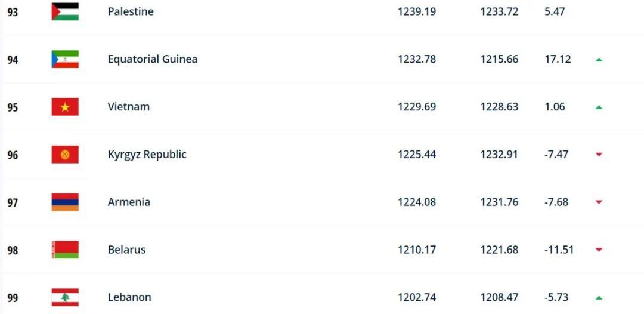The width and height of the screenshot is (644, 314).
Task: Click green up arrow in Lebanon row
Action: tap(599, 298)
